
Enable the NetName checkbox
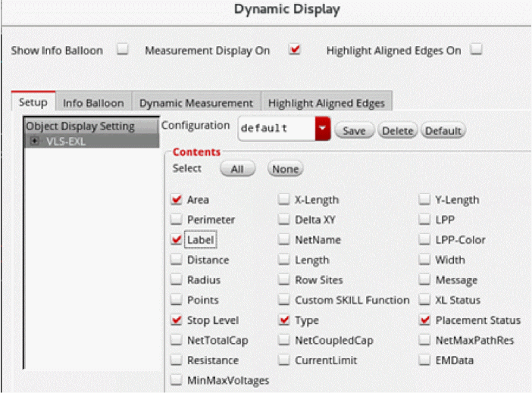[x=283, y=240]
